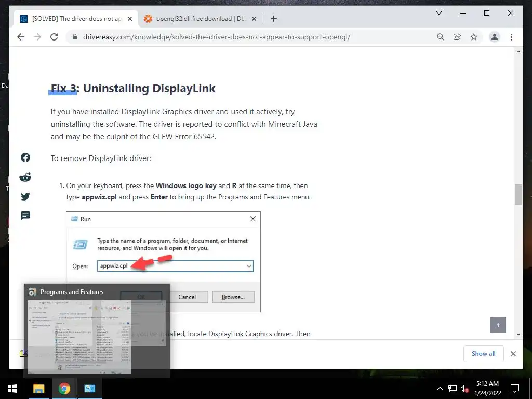Image resolution: width=532 pixels, height=399 pixels.
Task: Open the browser zoom control
Action: click(441, 37)
